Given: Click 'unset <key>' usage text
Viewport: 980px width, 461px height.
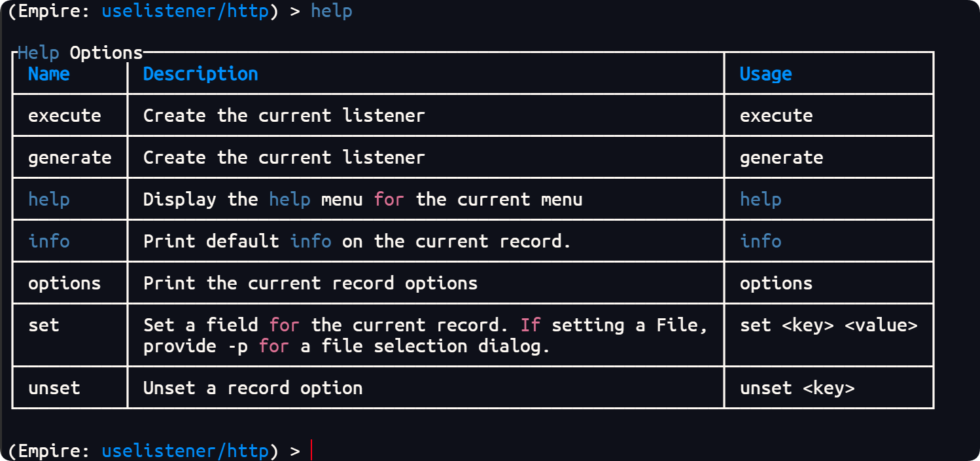Looking at the screenshot, I should (x=797, y=388).
